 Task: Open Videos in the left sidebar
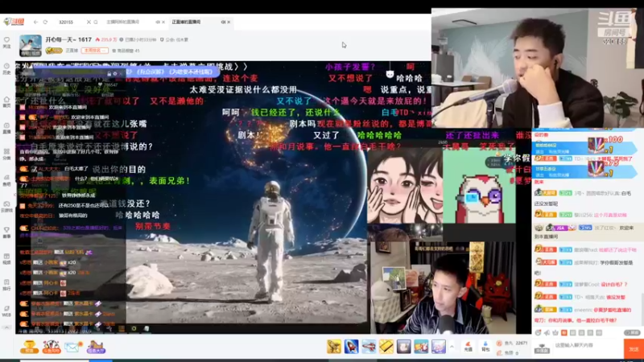(6, 258)
